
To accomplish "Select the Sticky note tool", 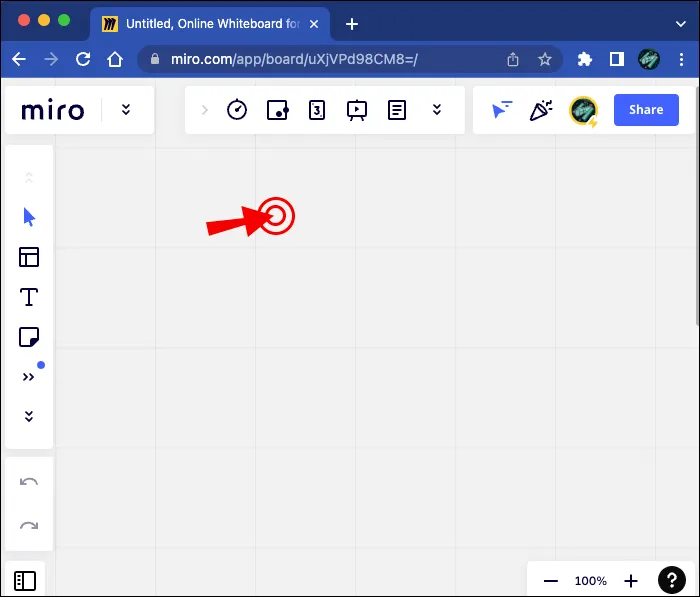I will (x=29, y=337).
